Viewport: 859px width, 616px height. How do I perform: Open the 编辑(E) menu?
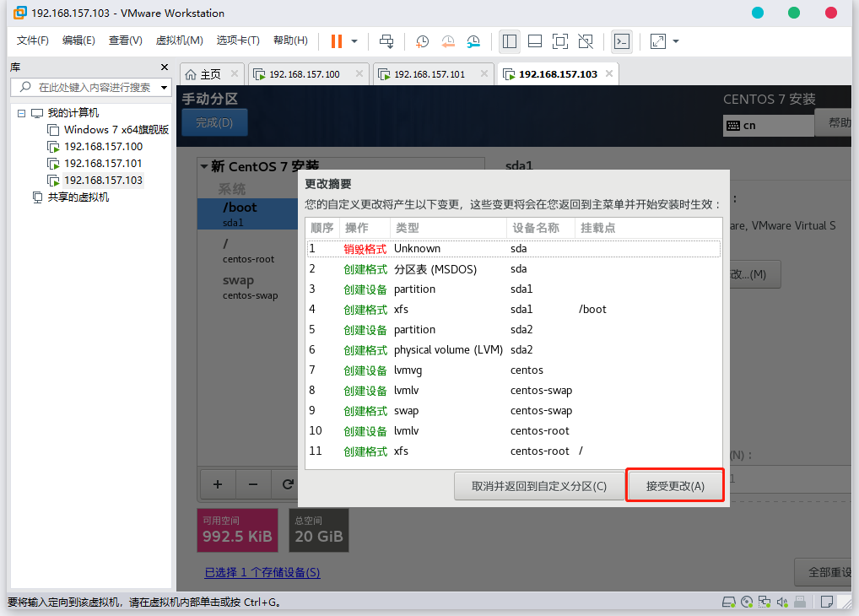(x=78, y=41)
